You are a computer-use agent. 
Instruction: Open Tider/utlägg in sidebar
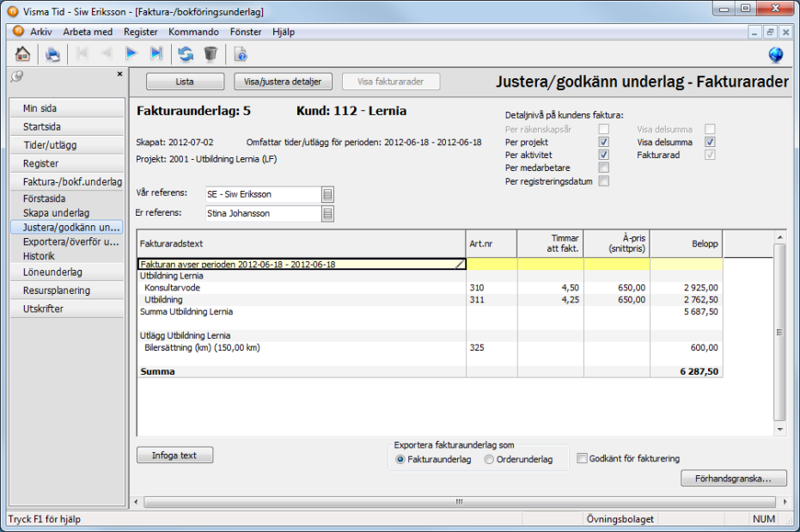coord(67,145)
